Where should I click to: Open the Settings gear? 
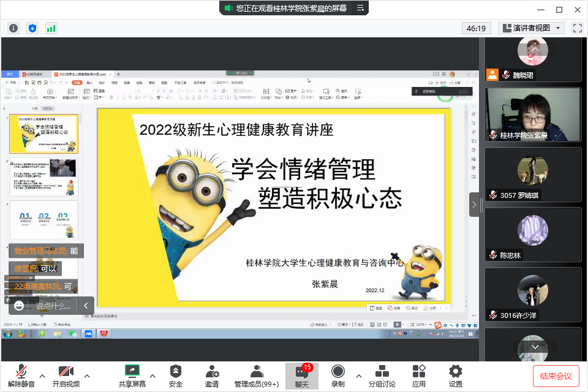[x=455, y=375]
